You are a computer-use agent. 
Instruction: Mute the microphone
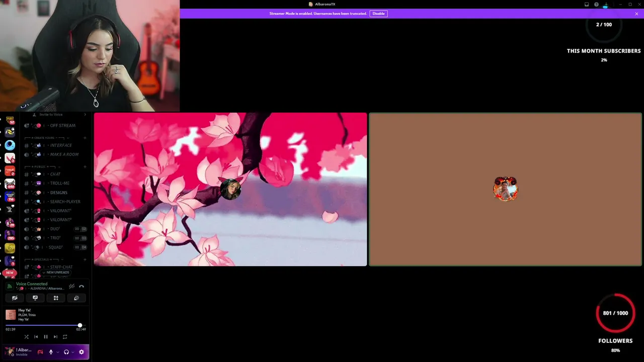click(x=51, y=352)
